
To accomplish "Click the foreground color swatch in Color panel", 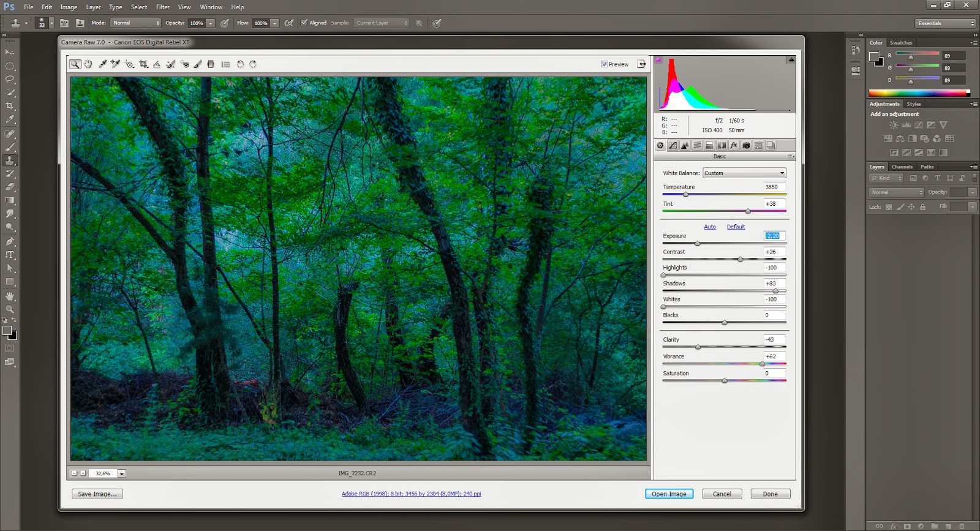I will (x=873, y=56).
